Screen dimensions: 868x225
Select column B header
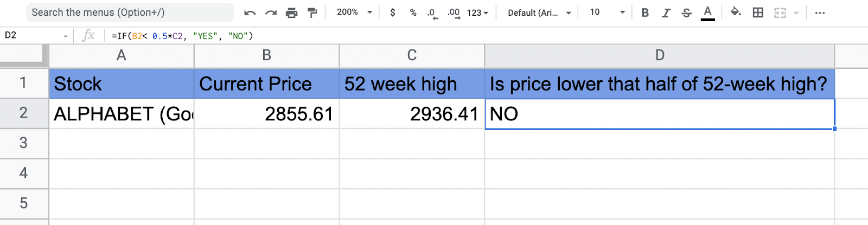coord(267,55)
